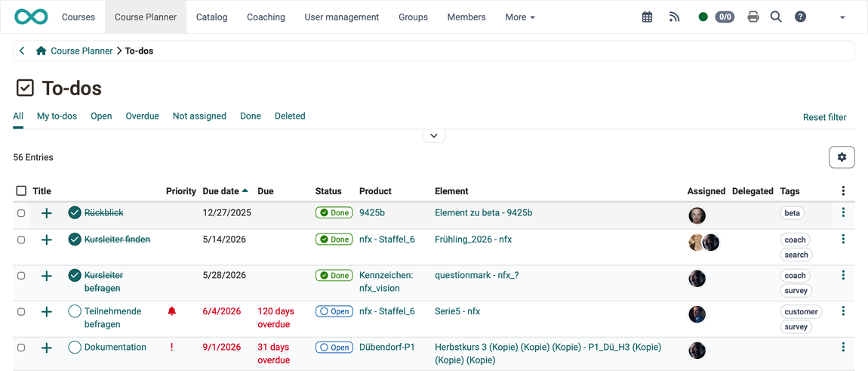Open element Serie5 - nfx
The height and width of the screenshot is (371, 868).
tap(457, 311)
